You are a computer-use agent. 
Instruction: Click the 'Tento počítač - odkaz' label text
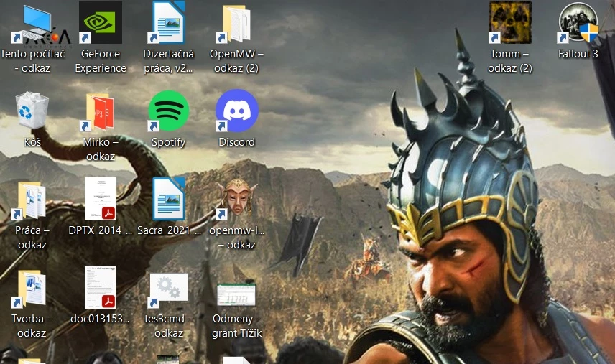pyautogui.click(x=32, y=61)
